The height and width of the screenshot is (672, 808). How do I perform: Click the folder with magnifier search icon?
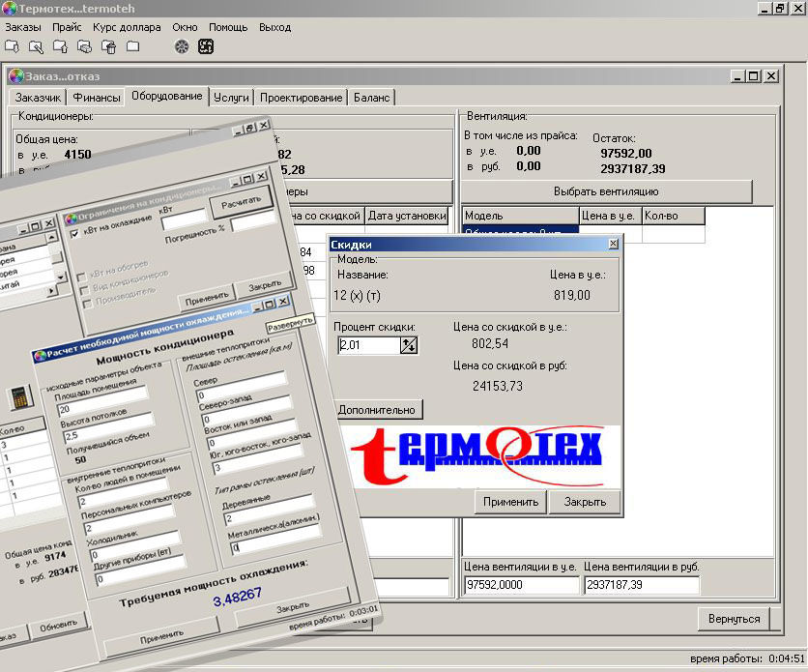tap(36, 47)
